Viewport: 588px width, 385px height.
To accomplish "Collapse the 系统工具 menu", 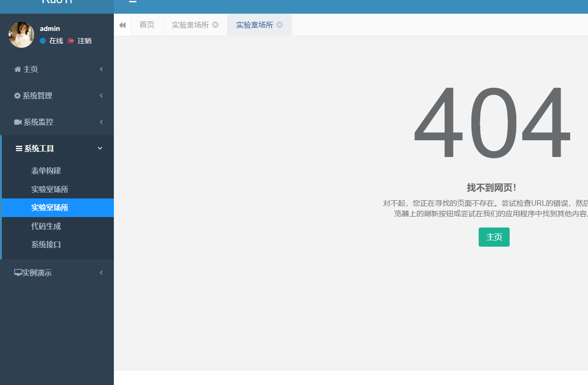I will point(100,148).
